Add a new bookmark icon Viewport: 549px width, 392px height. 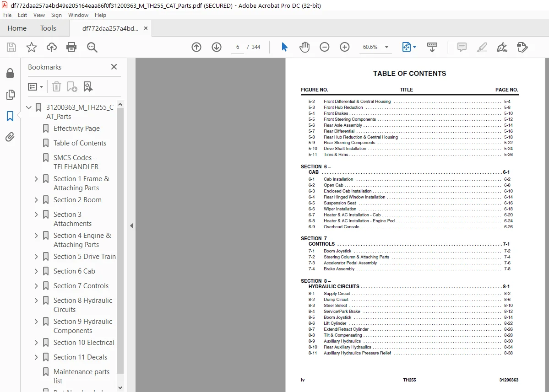(72, 86)
